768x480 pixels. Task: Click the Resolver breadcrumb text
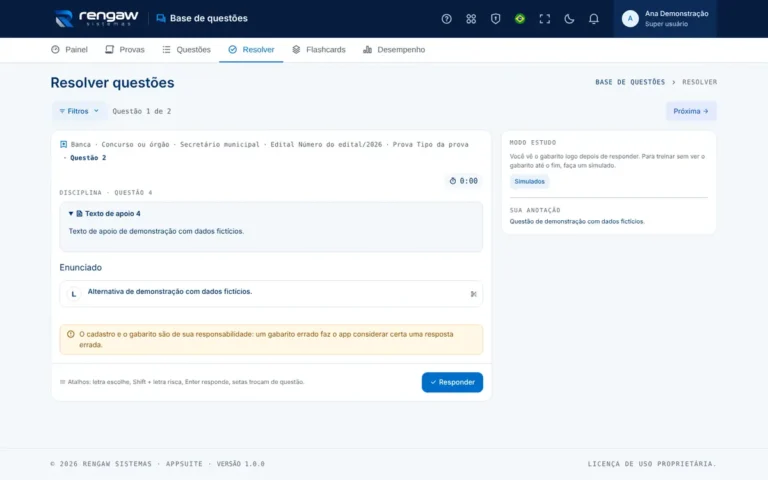pos(699,82)
